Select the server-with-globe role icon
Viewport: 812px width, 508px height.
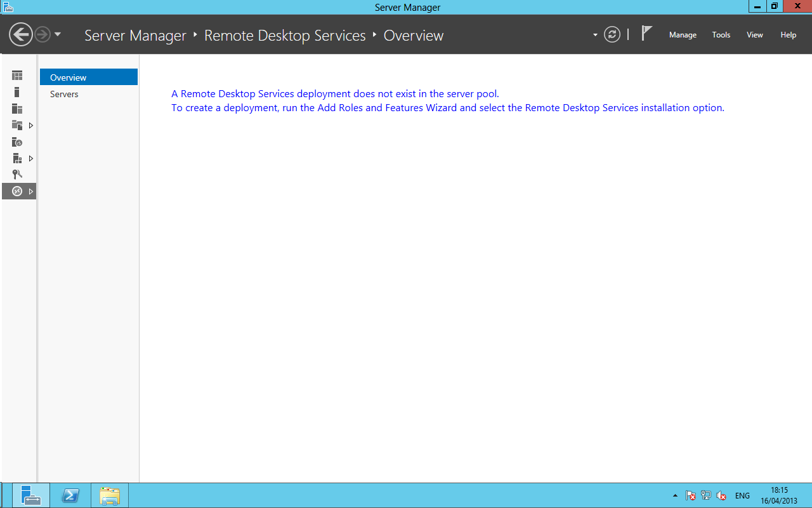pyautogui.click(x=17, y=142)
